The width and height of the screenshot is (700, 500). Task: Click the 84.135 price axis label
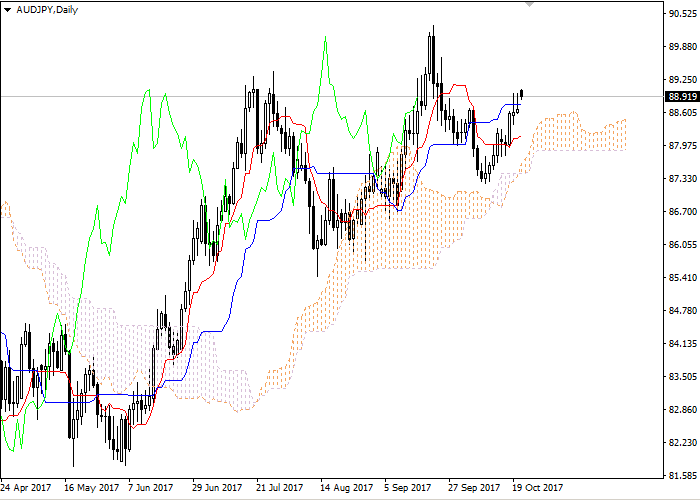(x=683, y=344)
